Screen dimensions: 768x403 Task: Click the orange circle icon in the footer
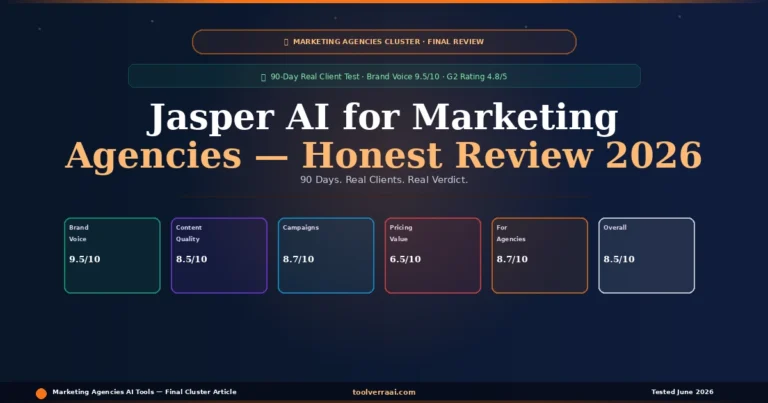[x=41, y=393]
